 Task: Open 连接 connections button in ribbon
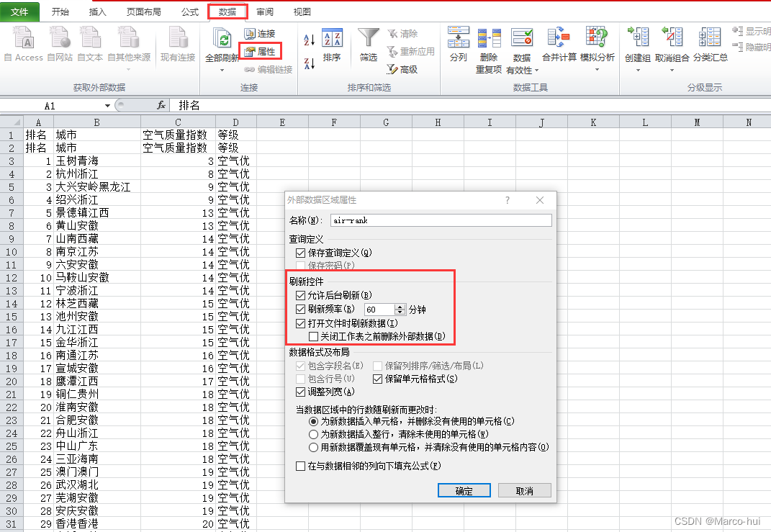pos(260,33)
